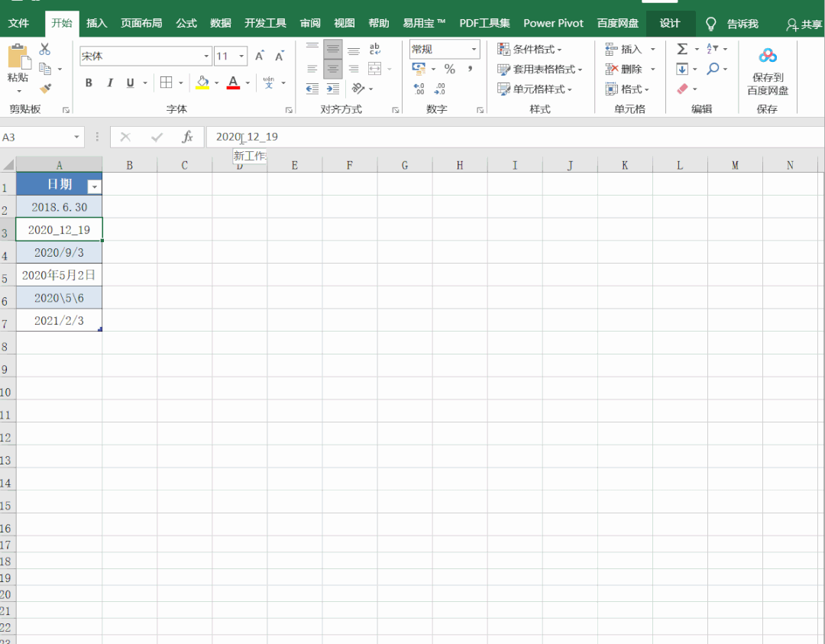Click the Cut scissors icon
The height and width of the screenshot is (644, 825).
point(45,49)
